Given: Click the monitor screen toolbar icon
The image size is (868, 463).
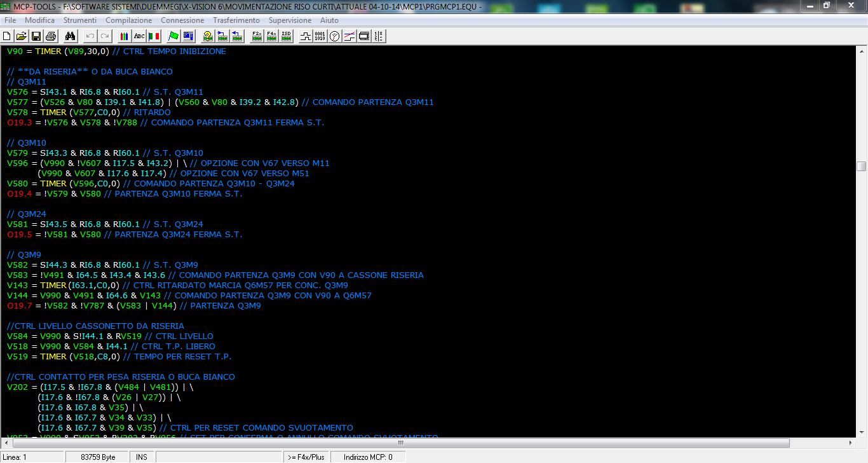Looking at the screenshot, I should click(x=364, y=36).
